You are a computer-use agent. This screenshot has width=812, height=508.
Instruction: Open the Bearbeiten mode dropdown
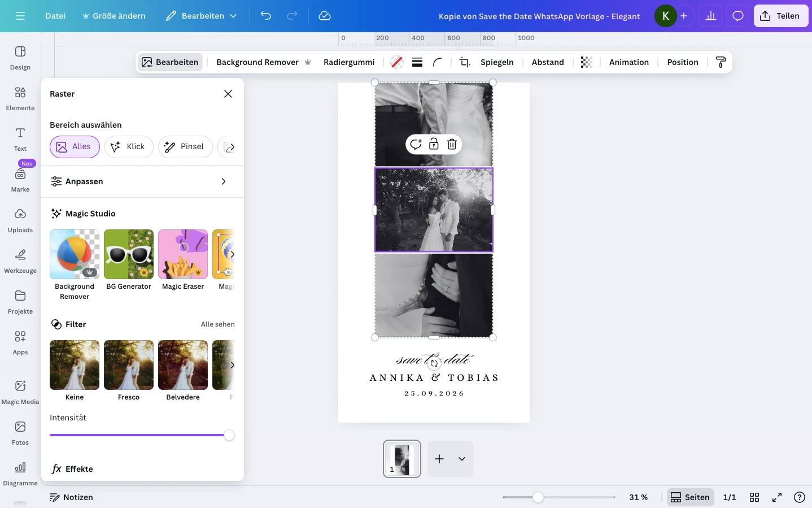pos(202,16)
